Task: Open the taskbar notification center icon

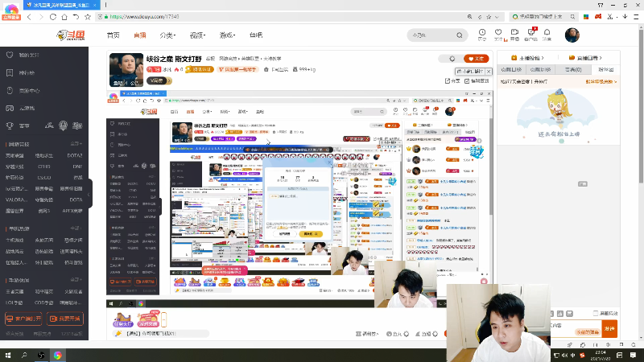Action: (x=634, y=355)
